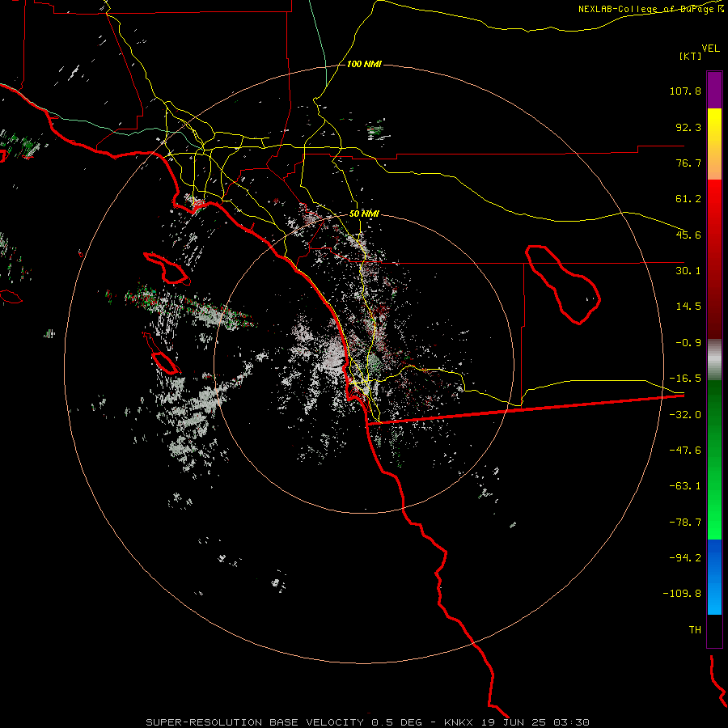Click the blue segment of the color bar
728x728 pixels.
(714, 577)
